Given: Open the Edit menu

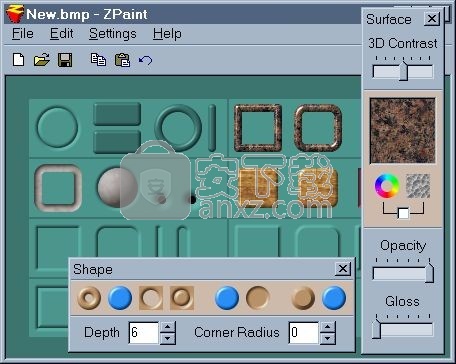Looking at the screenshot, I should [62, 34].
